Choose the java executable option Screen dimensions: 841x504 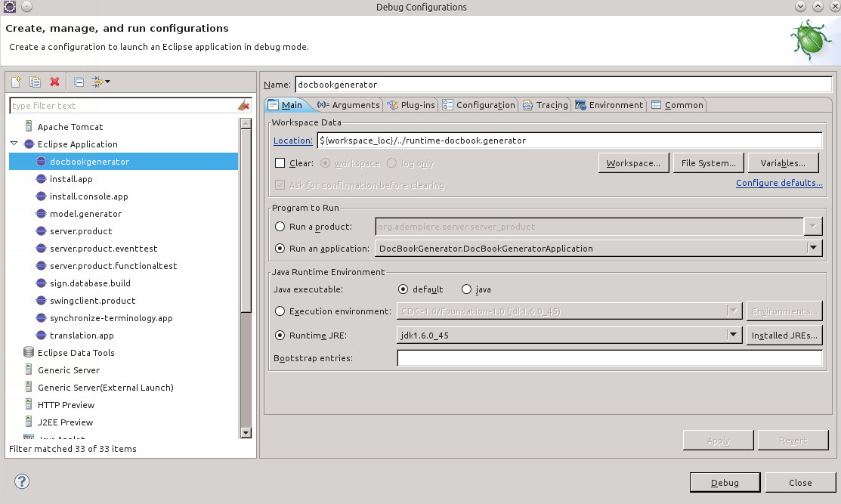point(467,289)
